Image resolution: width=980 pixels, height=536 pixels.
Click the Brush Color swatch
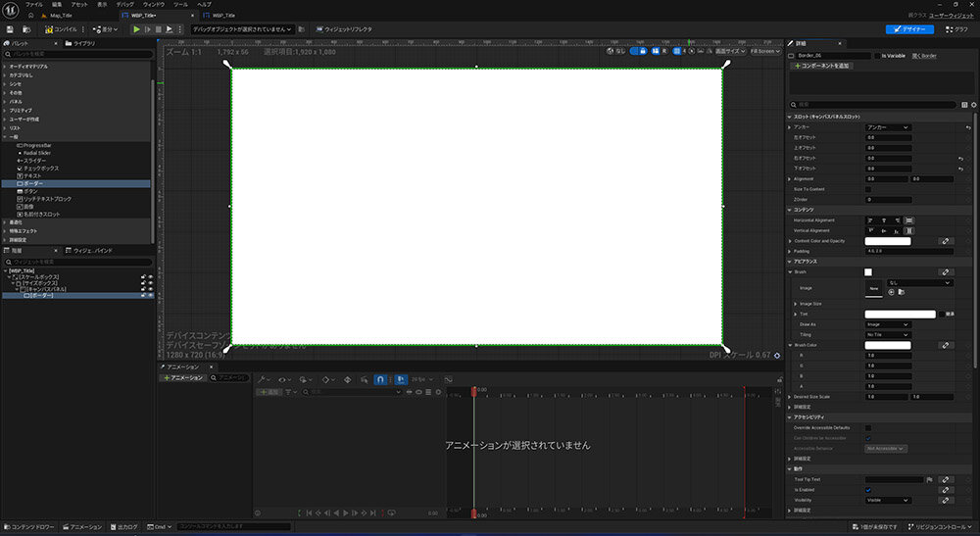click(x=887, y=345)
